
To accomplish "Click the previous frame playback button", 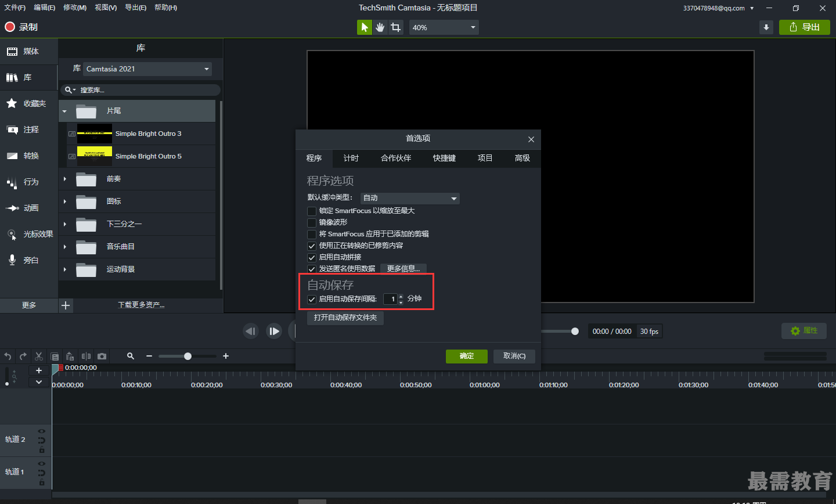I will pos(251,331).
